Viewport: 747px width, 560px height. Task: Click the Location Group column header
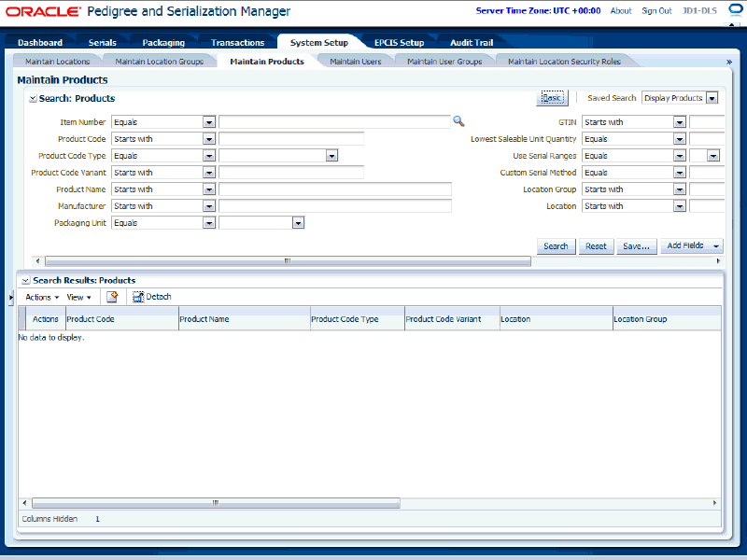click(667, 319)
